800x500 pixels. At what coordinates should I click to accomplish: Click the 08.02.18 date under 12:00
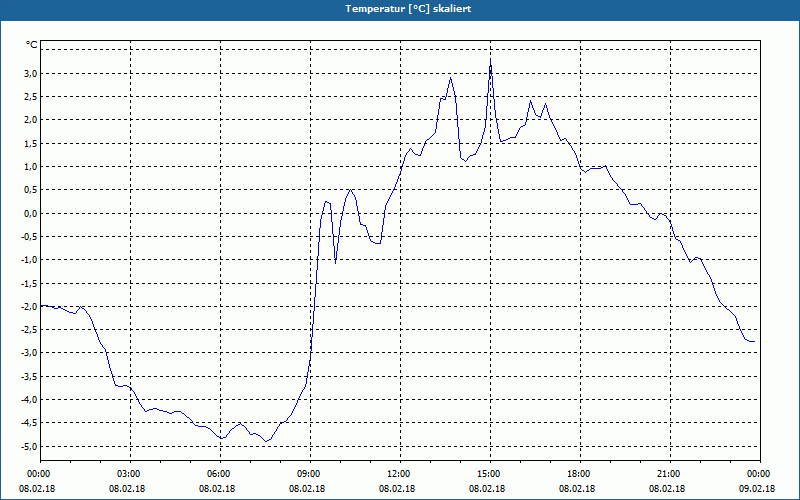pyautogui.click(x=397, y=489)
